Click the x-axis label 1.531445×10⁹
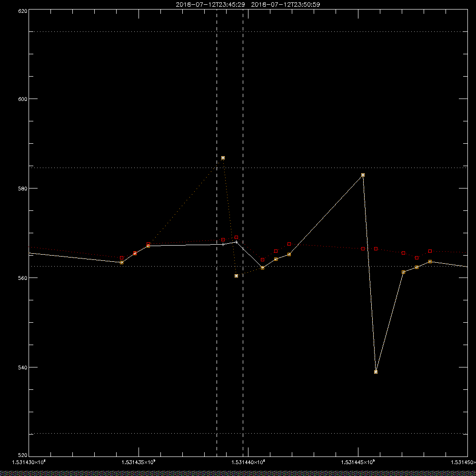Screen dimensions: 476x476 (358, 462)
